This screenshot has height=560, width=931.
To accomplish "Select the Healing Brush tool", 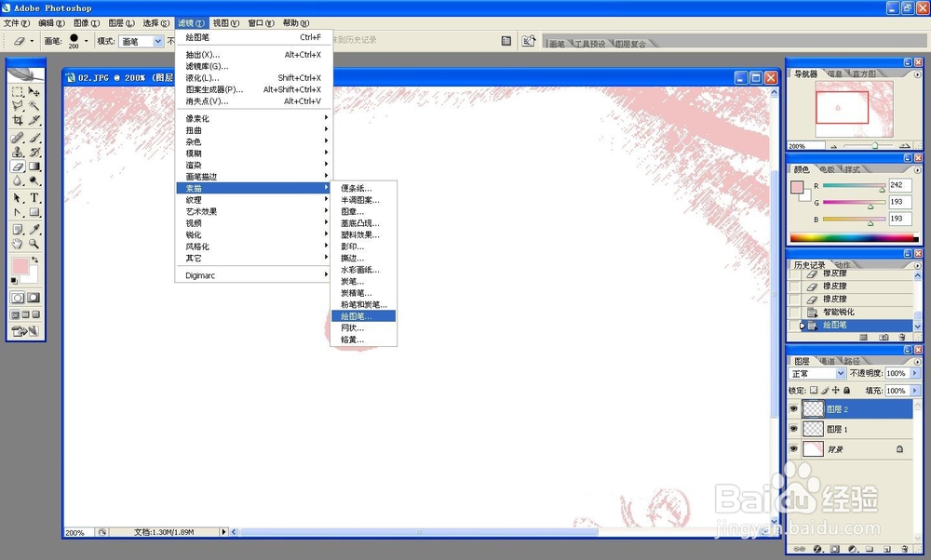I will (18, 138).
